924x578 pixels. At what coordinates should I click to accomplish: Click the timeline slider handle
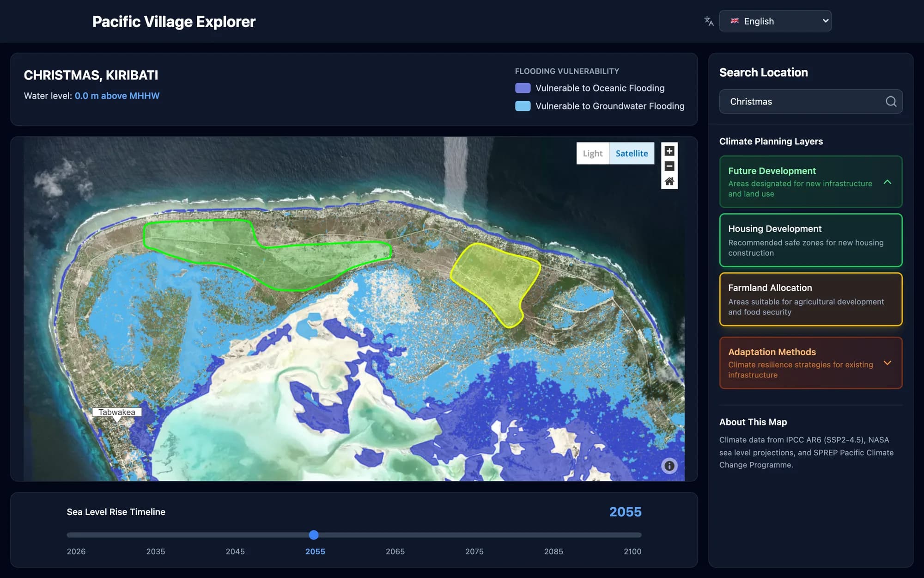314,535
